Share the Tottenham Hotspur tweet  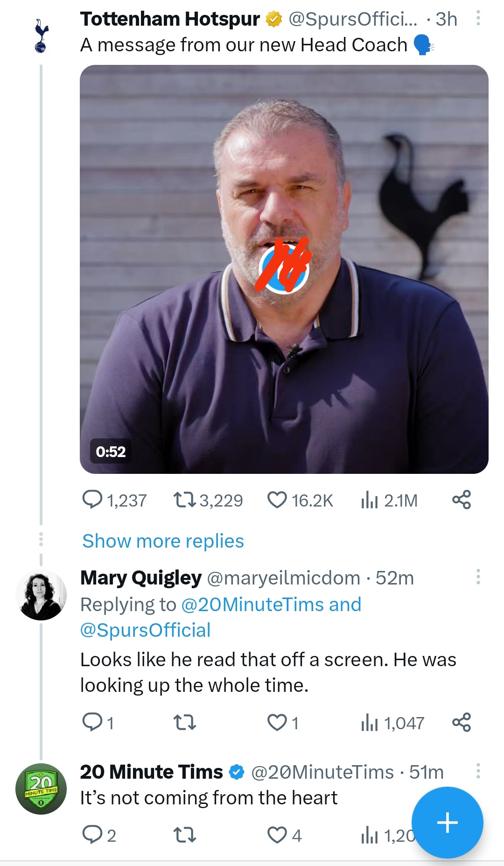pyautogui.click(x=462, y=500)
